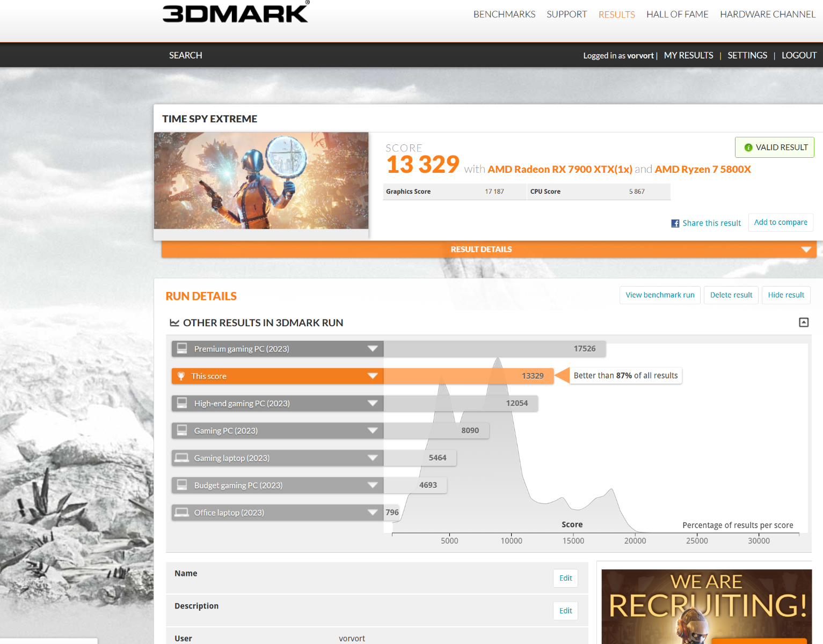The width and height of the screenshot is (823, 644).
Task: Expand the Gaming PC (2023) row arrow
Action: [373, 431]
